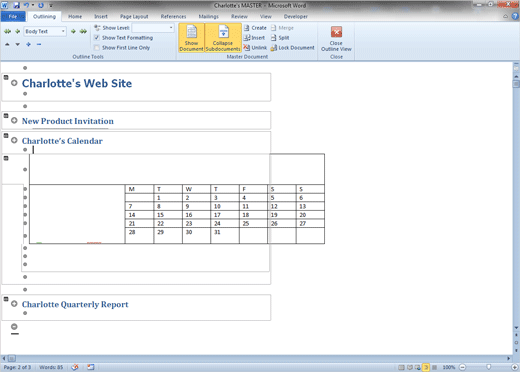This screenshot has height=372, width=520.
Task: Switch to the Home tab
Action: (75, 16)
